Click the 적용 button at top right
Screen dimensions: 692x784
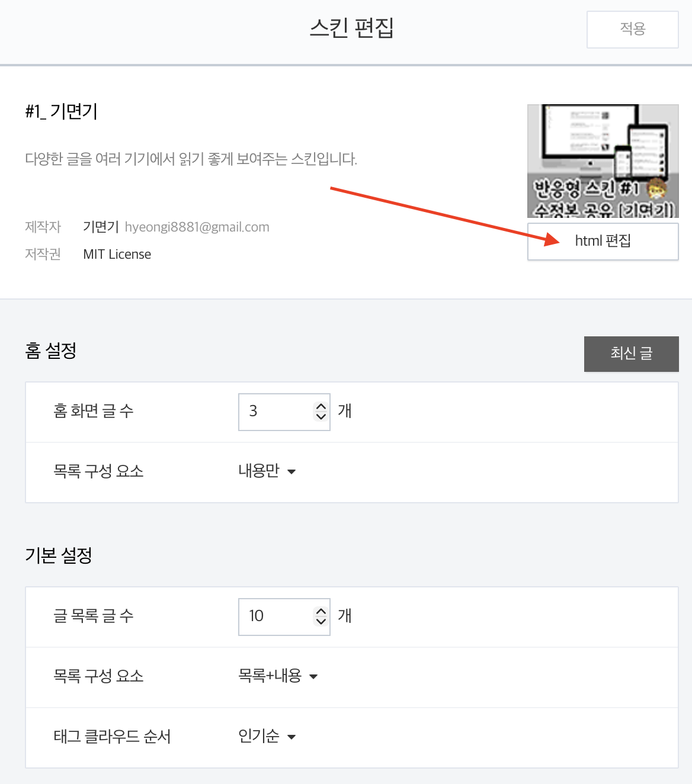pos(632,30)
